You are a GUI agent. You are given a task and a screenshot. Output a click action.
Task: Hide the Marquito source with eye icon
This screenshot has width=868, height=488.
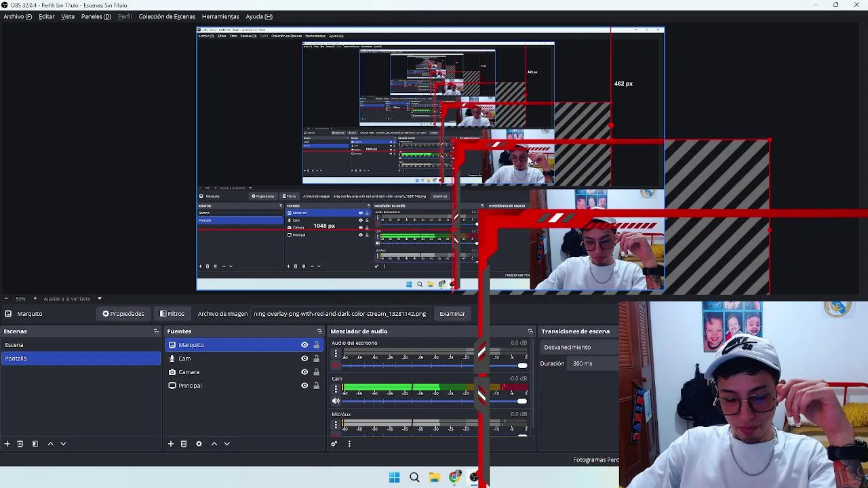(x=304, y=345)
